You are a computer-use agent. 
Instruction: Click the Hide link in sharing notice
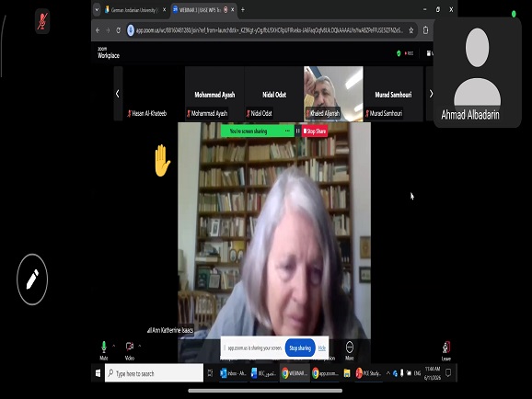321,348
